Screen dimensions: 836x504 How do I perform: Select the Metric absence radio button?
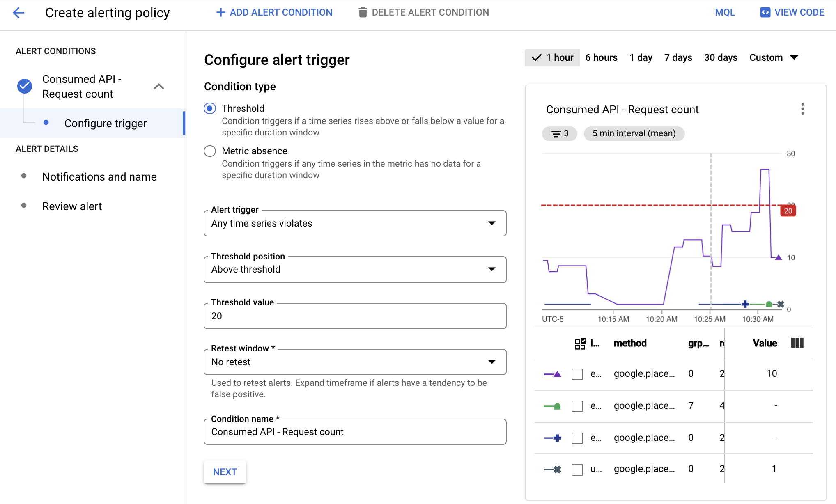210,151
